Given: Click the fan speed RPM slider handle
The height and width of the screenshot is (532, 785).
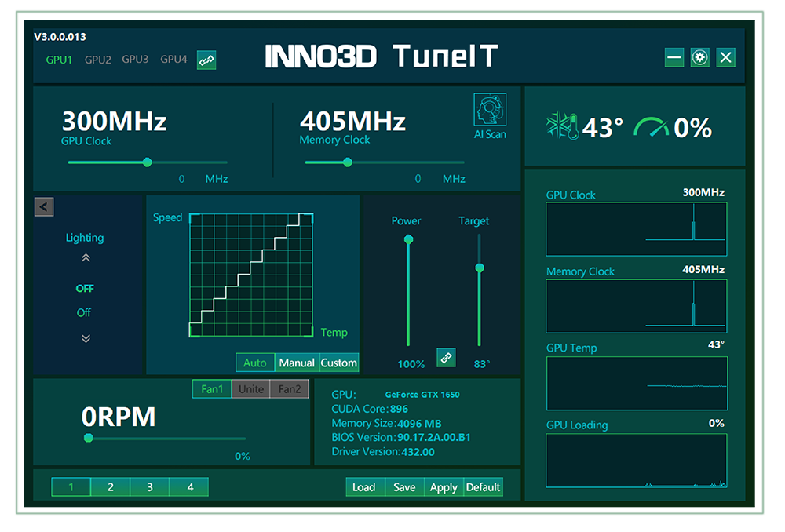Looking at the screenshot, I should coord(89,439).
